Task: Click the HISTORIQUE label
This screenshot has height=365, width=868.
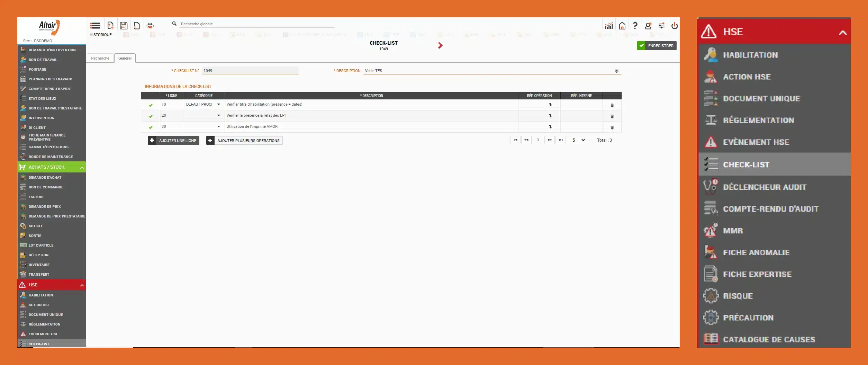Action: (x=101, y=35)
